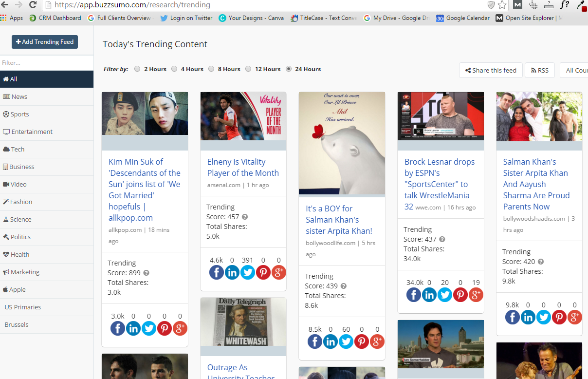Viewport: 588px width, 379px height.
Task: Reload the BuzzSumo page
Action: [33, 5]
